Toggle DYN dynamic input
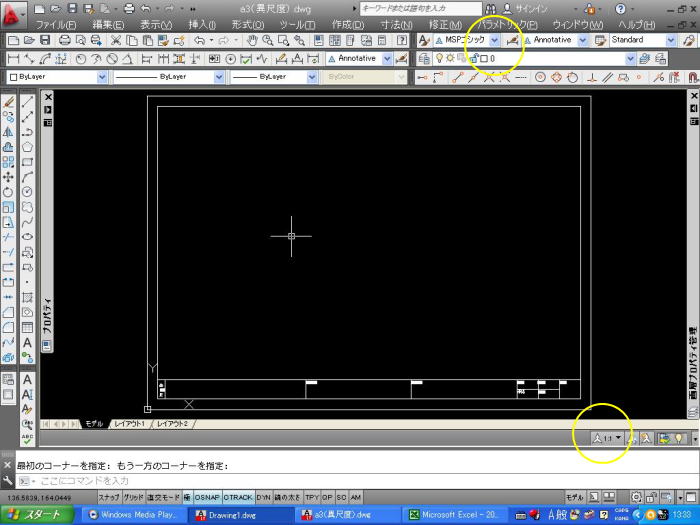The width and height of the screenshot is (700, 525). coord(263,497)
